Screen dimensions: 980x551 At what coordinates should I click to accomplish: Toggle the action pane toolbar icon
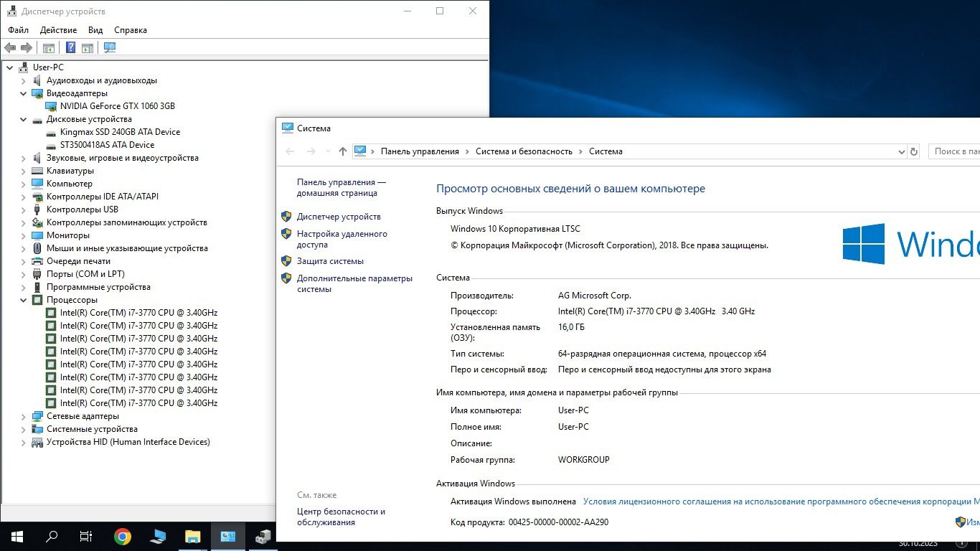coord(88,48)
